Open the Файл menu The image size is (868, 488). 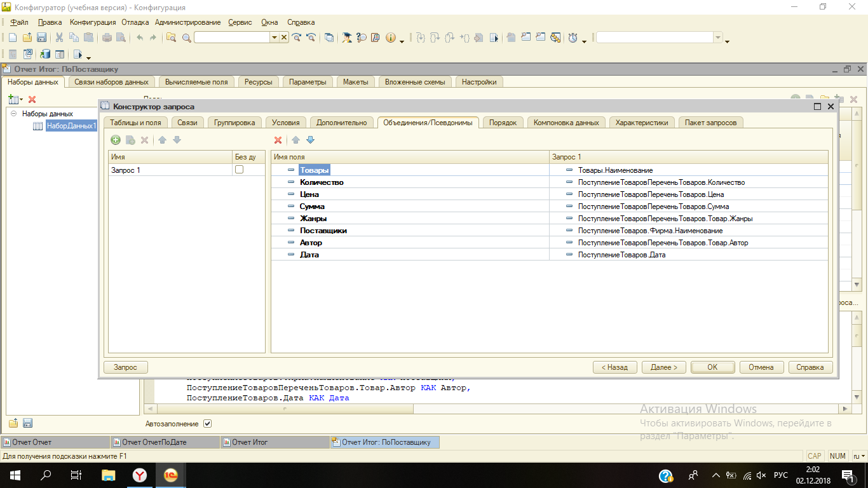(19, 22)
